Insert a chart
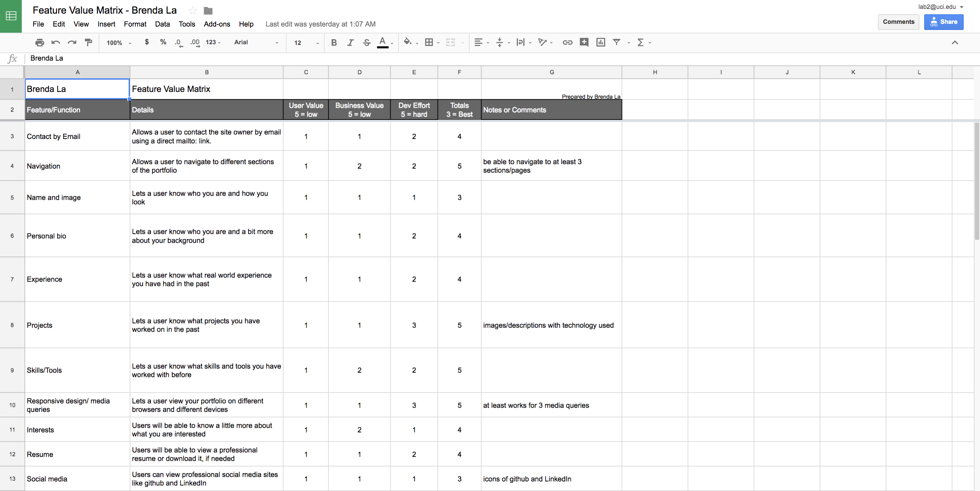Screen dimensions: 980x491 [x=600, y=43]
